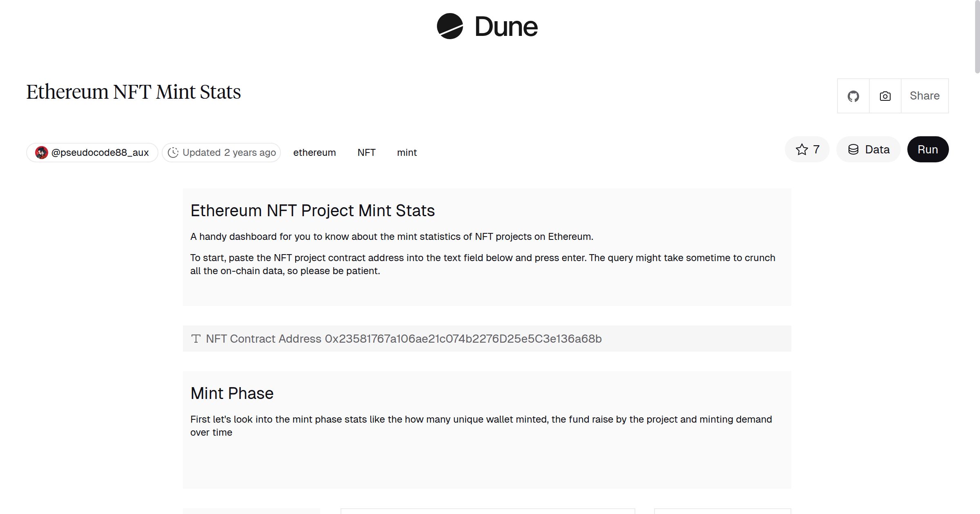Open the ethereum tag
980x514 pixels.
(x=314, y=152)
